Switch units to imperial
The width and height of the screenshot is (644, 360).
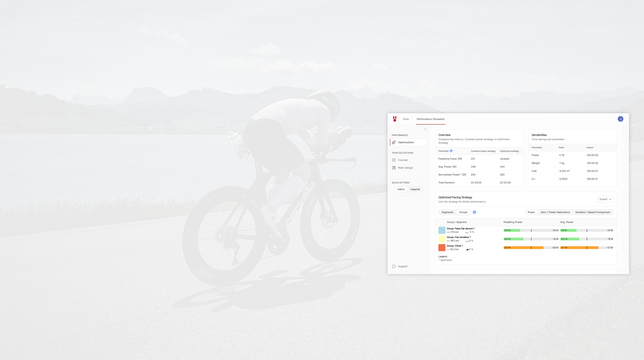(415, 189)
